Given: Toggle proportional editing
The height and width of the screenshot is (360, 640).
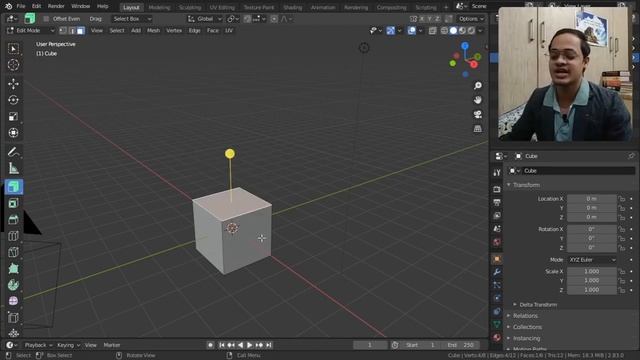Looking at the screenshot, I should [x=274, y=19].
